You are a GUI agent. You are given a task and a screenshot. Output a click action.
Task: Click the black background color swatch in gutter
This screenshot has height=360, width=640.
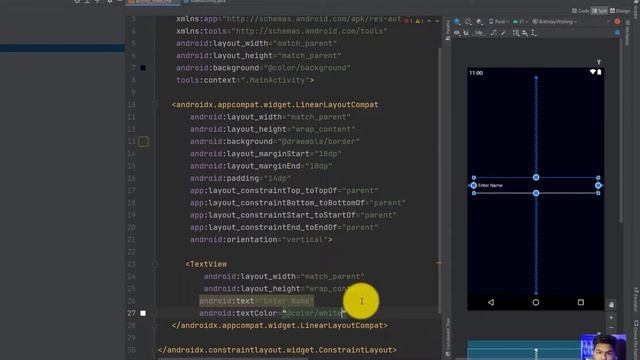[143, 68]
